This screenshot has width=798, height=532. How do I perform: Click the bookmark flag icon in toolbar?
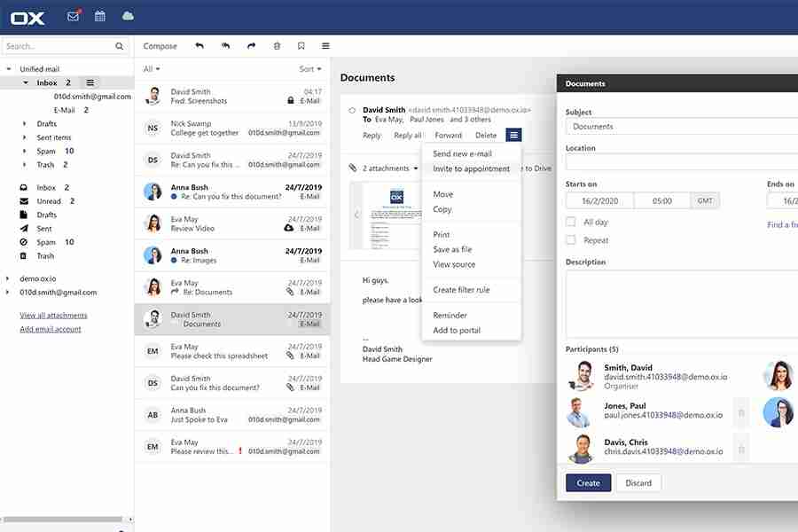point(301,46)
